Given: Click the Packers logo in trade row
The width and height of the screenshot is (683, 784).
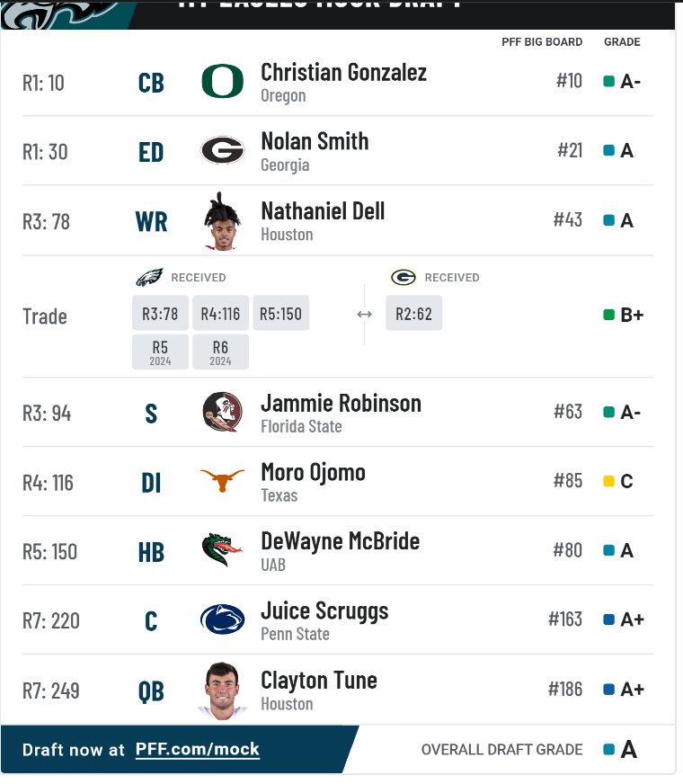Looking at the screenshot, I should (x=404, y=277).
